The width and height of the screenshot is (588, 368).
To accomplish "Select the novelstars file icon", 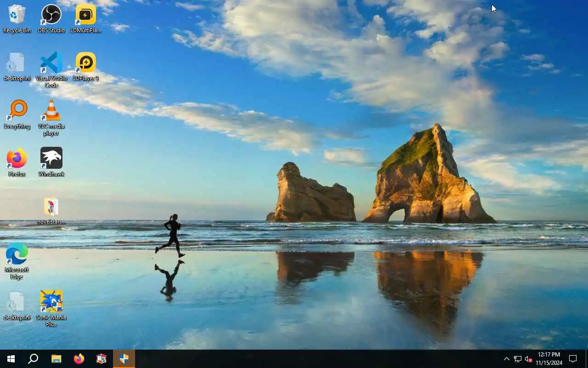I will click(x=51, y=211).
